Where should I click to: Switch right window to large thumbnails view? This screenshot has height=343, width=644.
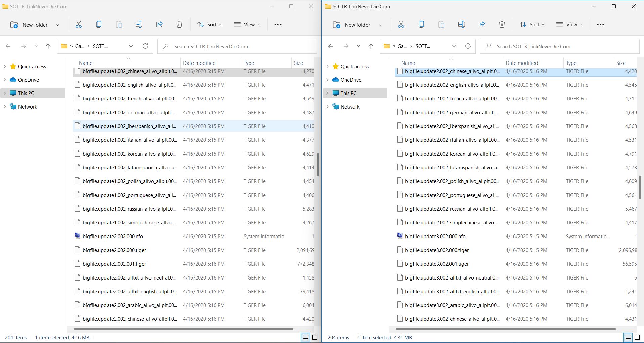[x=637, y=338]
